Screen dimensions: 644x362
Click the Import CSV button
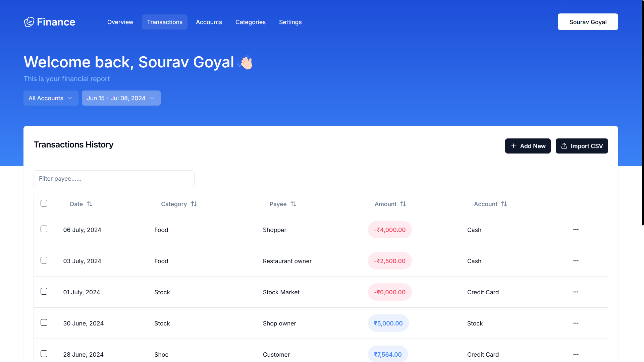point(582,146)
